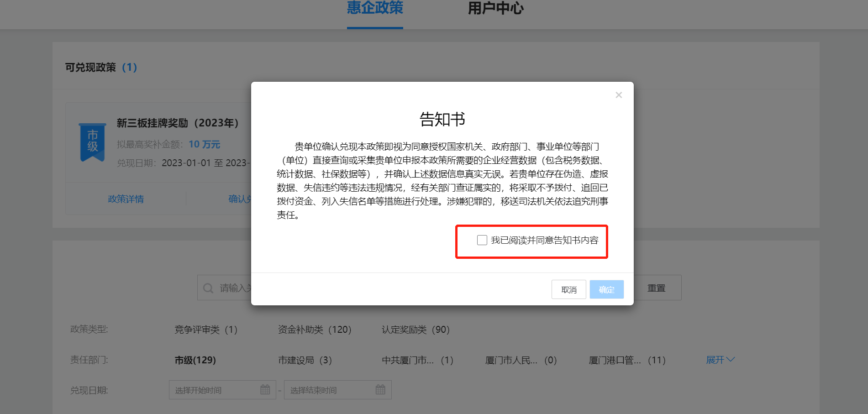Open calendar icon for 选择结束时间
This screenshot has width=868, height=414.
point(380,390)
